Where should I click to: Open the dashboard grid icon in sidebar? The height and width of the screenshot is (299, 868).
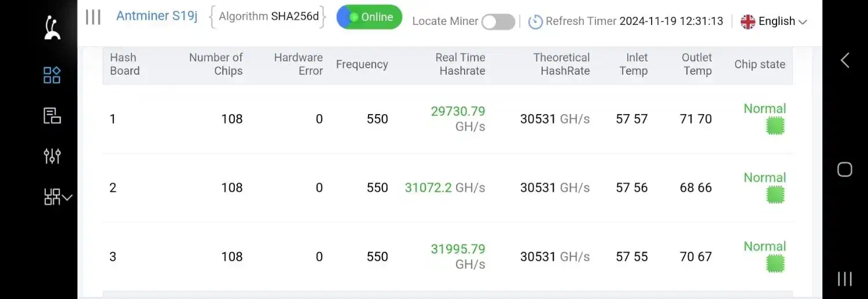52,75
